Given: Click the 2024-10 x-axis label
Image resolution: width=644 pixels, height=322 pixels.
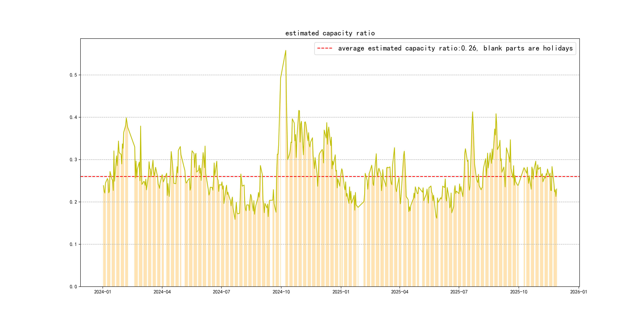Looking at the screenshot, I should pos(281,292).
